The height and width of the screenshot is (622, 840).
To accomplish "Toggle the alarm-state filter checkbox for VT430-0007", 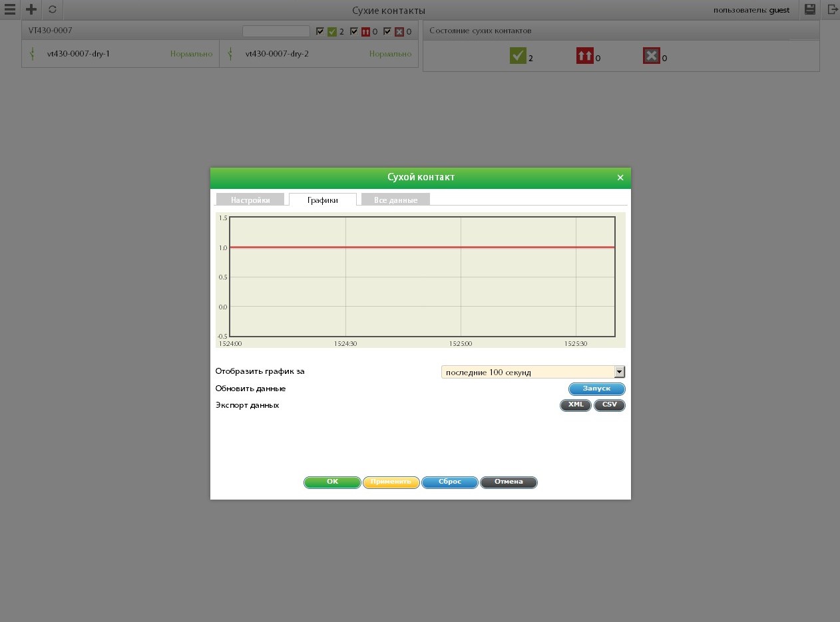I will pyautogui.click(x=354, y=31).
